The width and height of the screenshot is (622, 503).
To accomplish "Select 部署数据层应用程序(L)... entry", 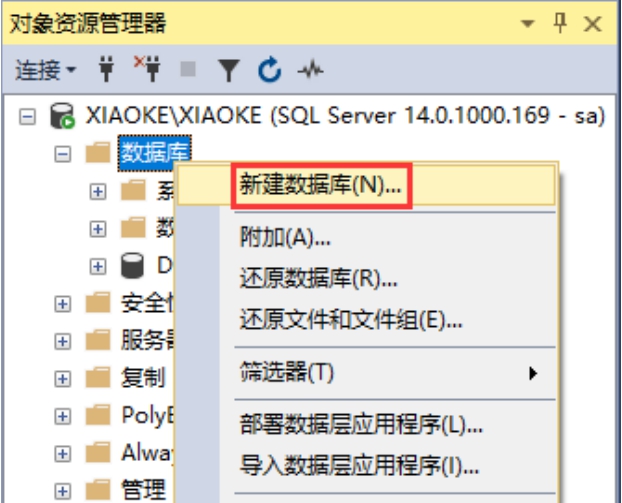I will coord(361,425).
